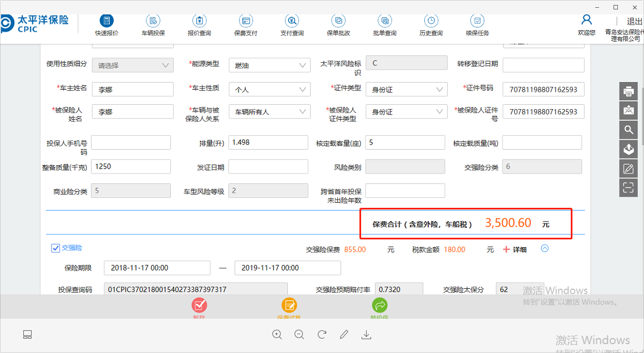Click the 详细 details link with plus sign

point(515,250)
